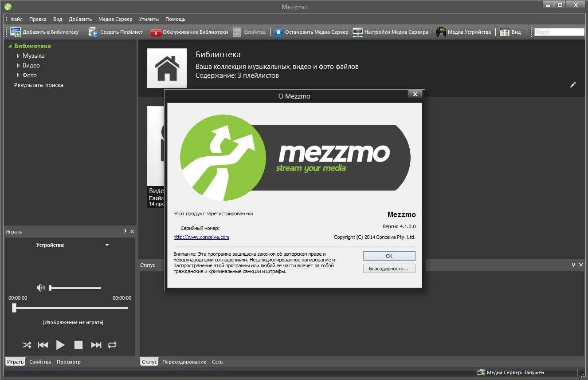Viewport: 588px width, 380px height.
Task: Click the Вид toolbar icon
Action: click(x=504, y=32)
